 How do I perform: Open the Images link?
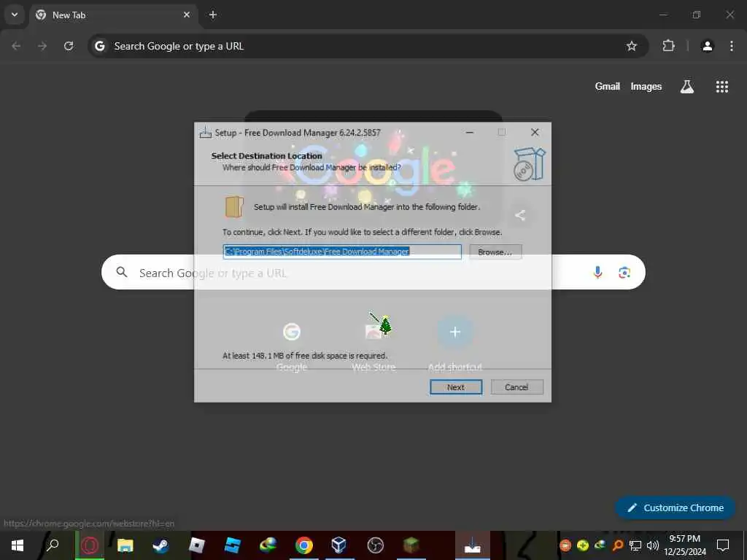[x=646, y=86]
